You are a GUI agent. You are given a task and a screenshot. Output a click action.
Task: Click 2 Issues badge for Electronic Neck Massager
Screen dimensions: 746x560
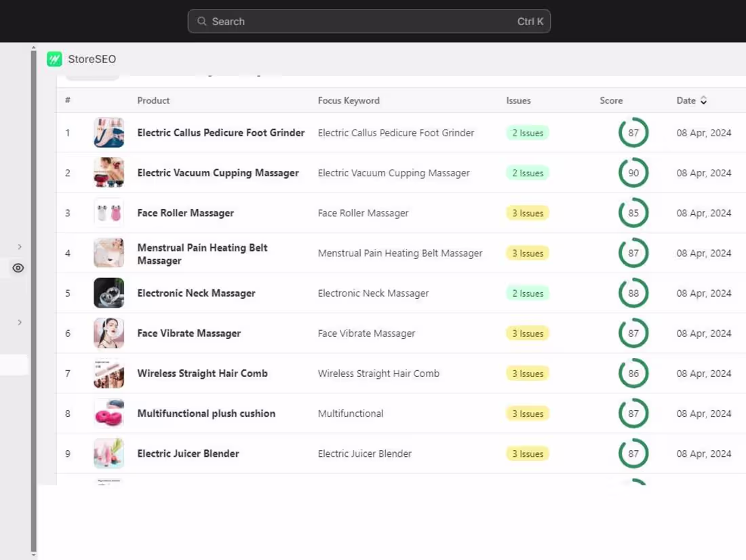pos(527,293)
